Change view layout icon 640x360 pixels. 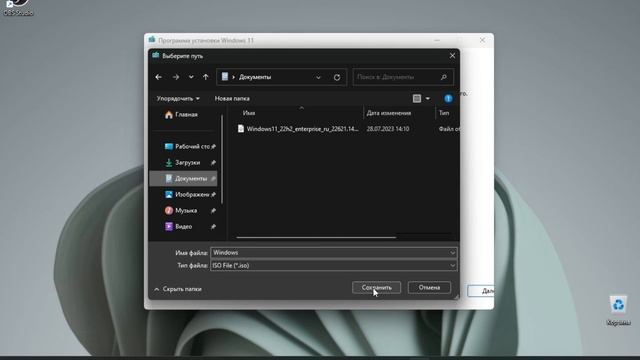pos(417,98)
